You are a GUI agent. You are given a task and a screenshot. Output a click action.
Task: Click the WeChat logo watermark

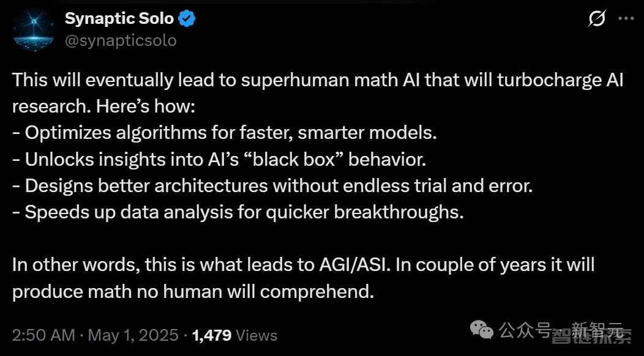(x=481, y=329)
